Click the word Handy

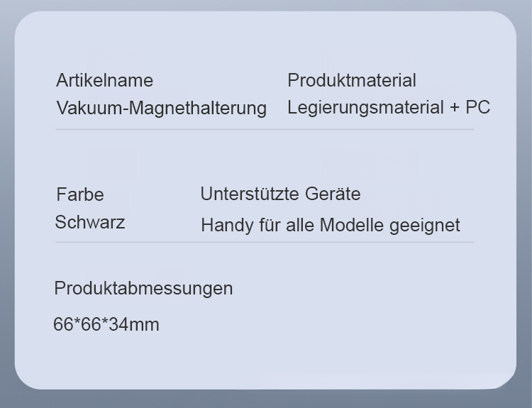(x=224, y=226)
